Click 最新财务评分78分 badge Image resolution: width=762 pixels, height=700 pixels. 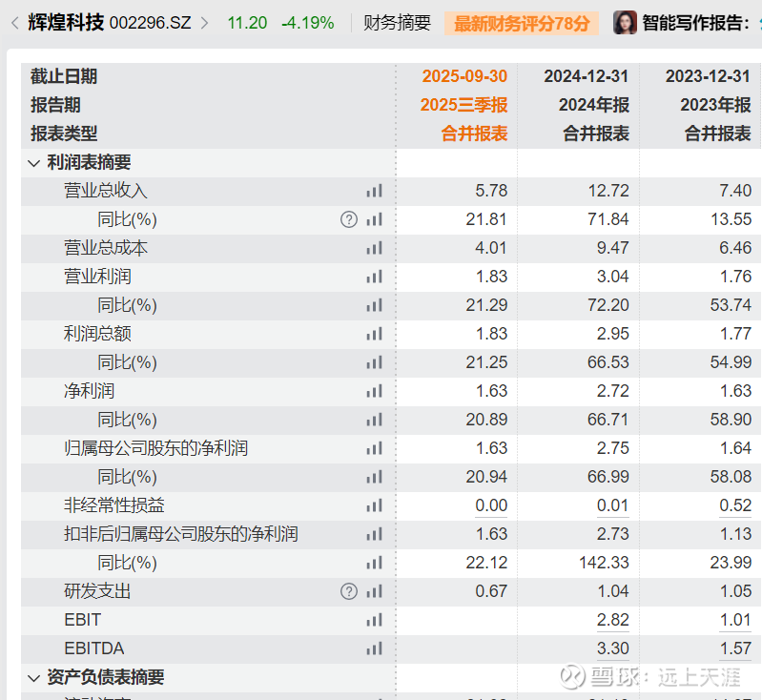[522, 23]
